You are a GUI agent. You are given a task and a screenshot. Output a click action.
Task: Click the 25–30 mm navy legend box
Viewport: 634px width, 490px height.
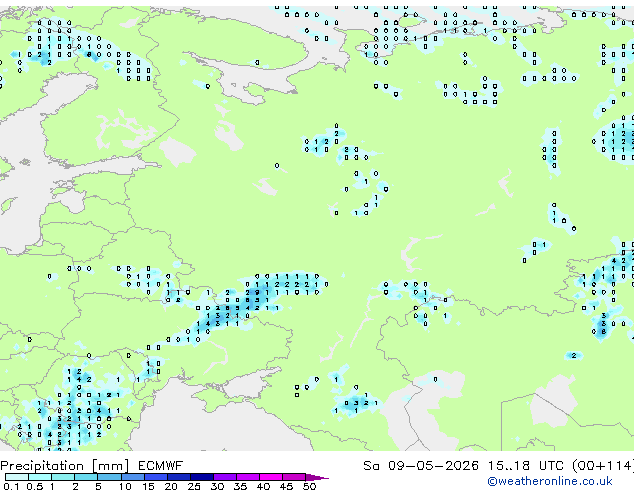(201, 477)
